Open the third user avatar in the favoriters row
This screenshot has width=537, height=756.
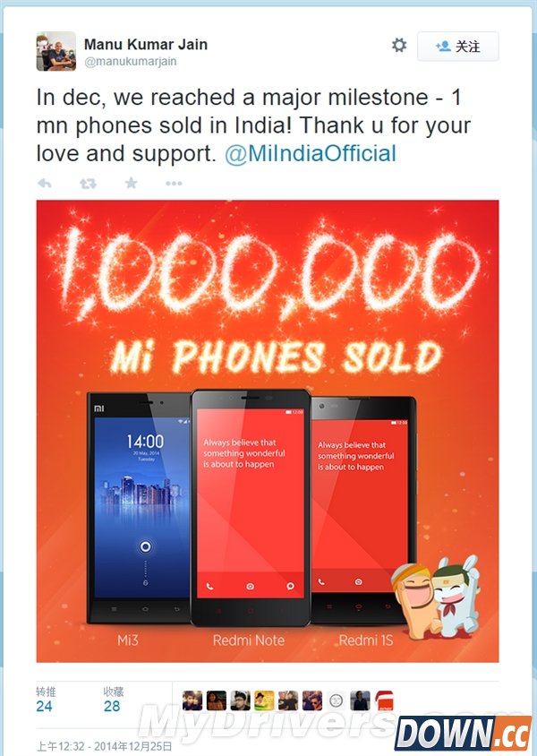pos(241,700)
